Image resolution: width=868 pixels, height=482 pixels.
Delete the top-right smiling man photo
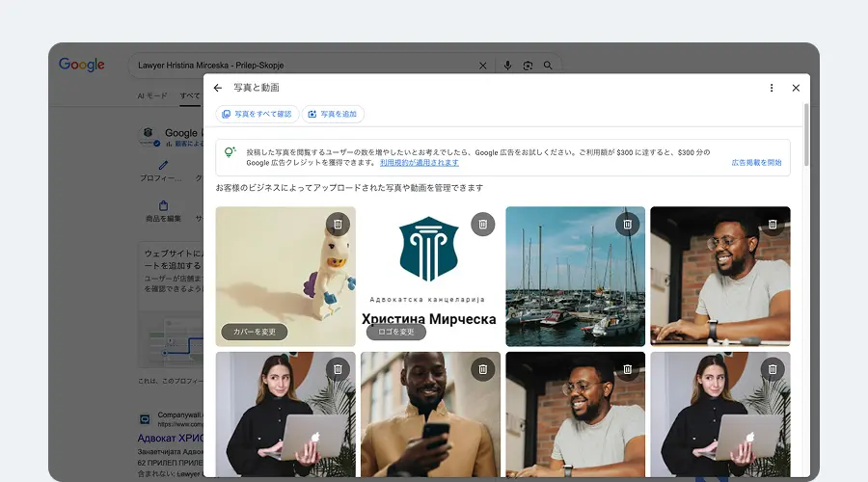(x=772, y=224)
